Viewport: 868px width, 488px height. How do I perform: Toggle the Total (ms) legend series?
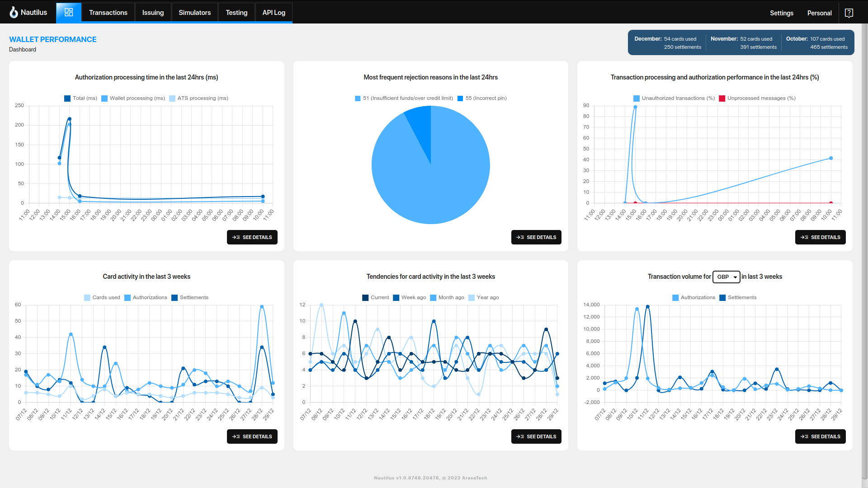[x=80, y=98]
